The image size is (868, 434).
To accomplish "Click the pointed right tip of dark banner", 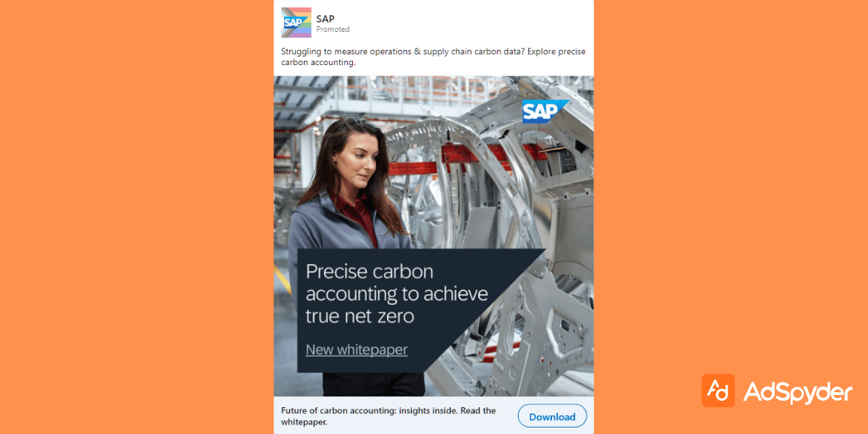I will 541,253.
